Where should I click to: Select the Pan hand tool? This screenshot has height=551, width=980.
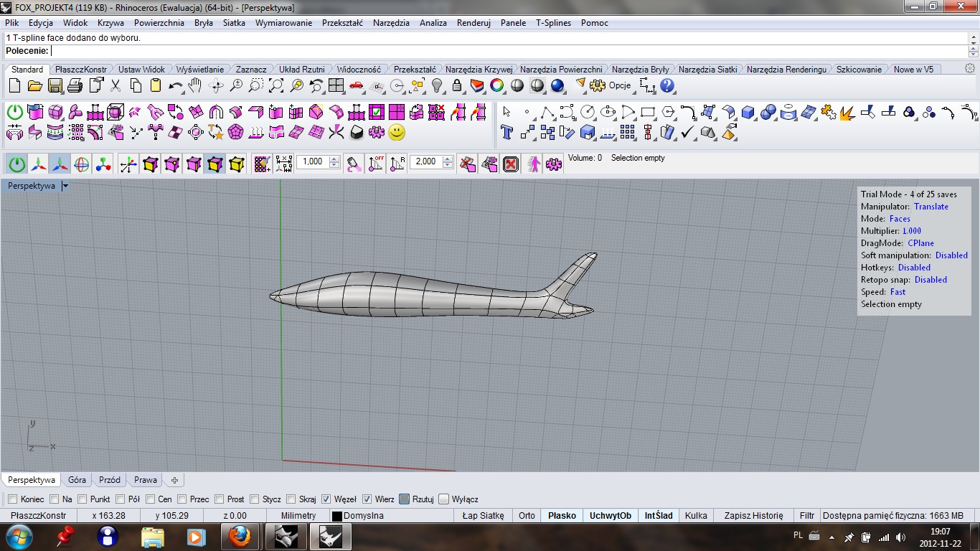(195, 86)
